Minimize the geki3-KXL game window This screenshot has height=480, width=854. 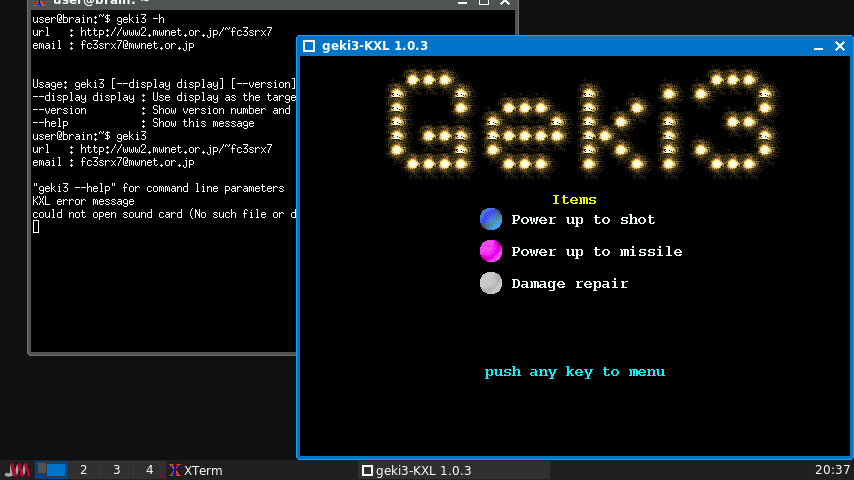coord(817,46)
